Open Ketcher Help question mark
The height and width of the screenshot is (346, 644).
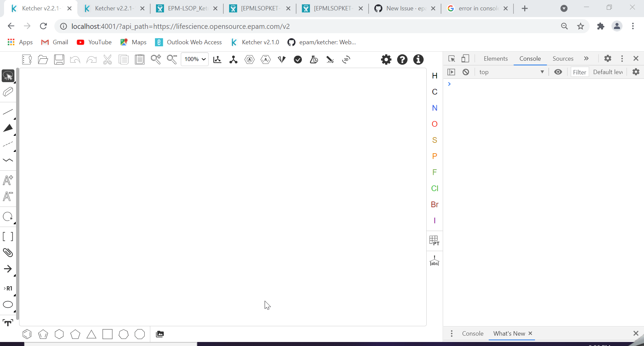coord(402,60)
